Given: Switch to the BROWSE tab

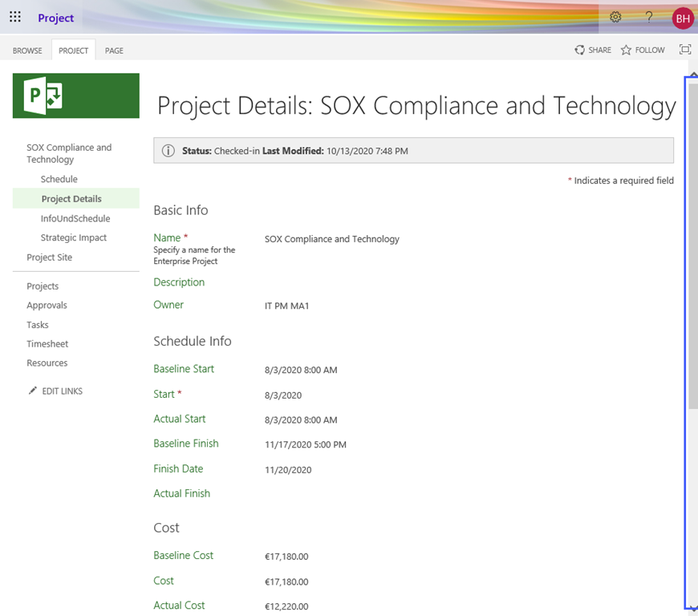Looking at the screenshot, I should coord(26,50).
